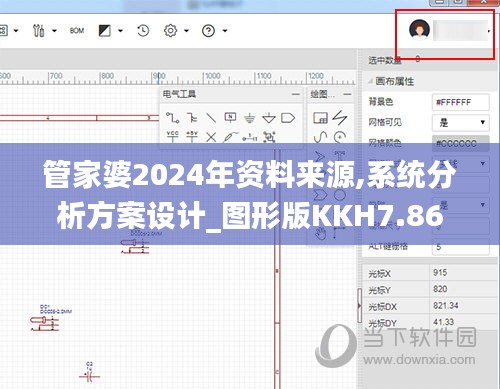The image size is (500, 389).
Task: Click the 网格颜色 #CCCCCC color field
Action: (x=461, y=143)
